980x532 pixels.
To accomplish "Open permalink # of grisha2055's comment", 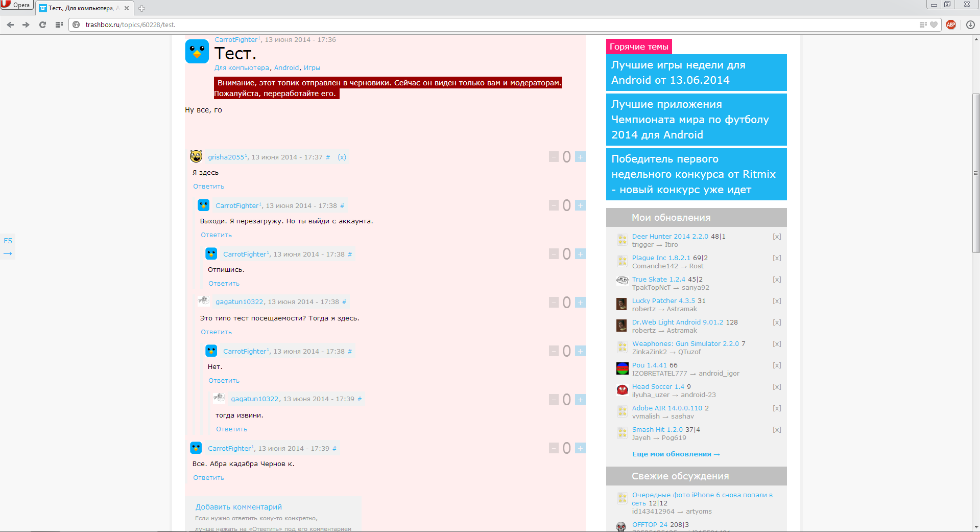I will [x=328, y=157].
